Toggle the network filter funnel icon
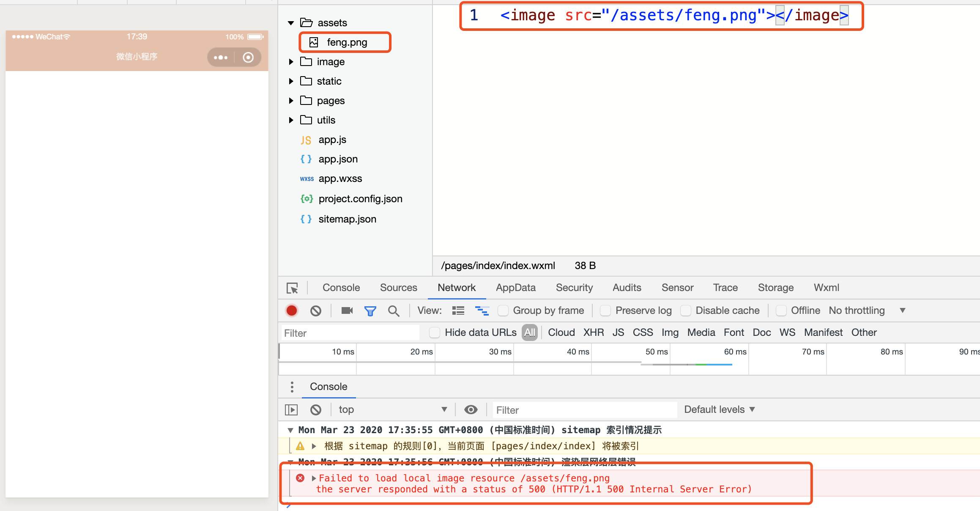Image resolution: width=980 pixels, height=511 pixels. click(370, 310)
